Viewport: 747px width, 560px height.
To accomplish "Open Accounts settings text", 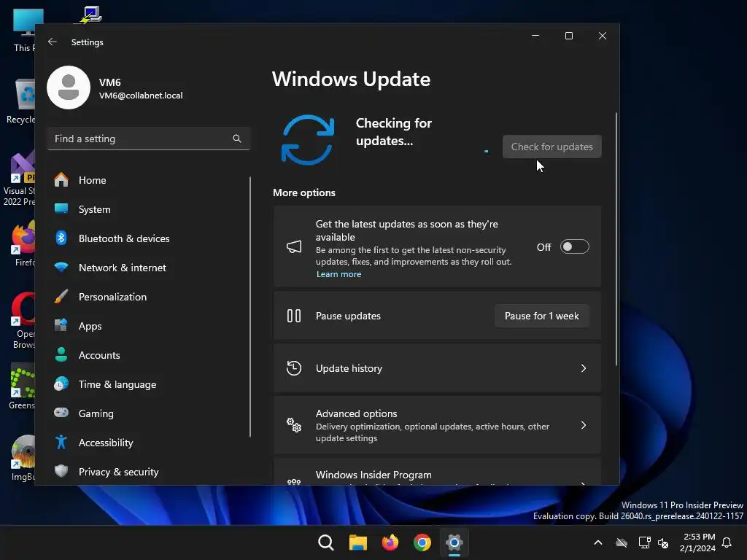I will 99,355.
